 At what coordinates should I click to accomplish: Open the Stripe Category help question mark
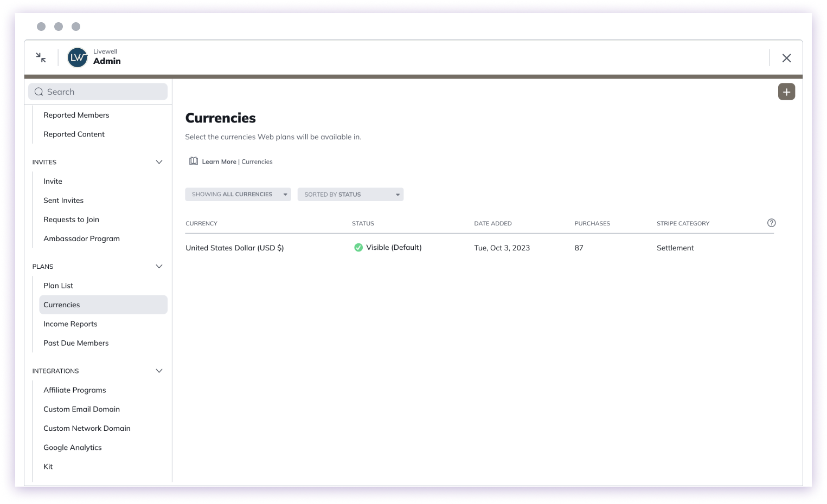[x=771, y=222]
